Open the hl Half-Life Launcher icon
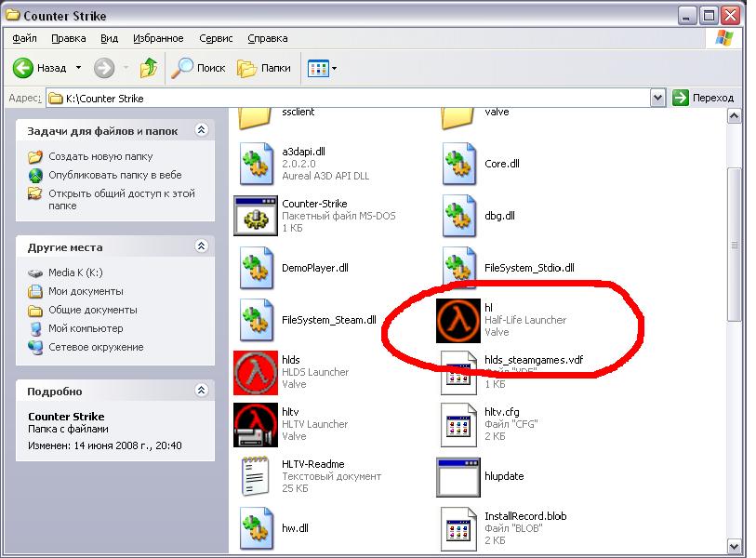Screen dimensions: 756x558 458,321
